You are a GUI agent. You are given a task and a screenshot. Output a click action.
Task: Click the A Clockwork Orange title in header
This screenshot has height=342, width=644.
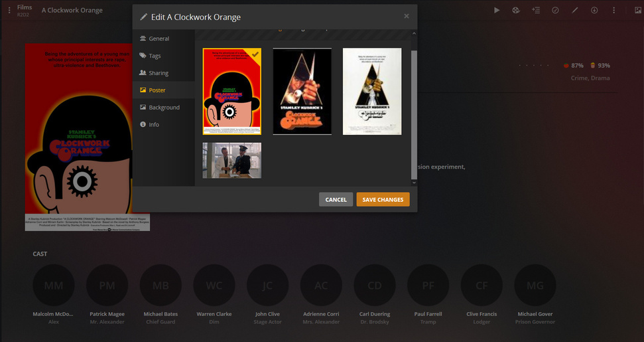[72, 10]
